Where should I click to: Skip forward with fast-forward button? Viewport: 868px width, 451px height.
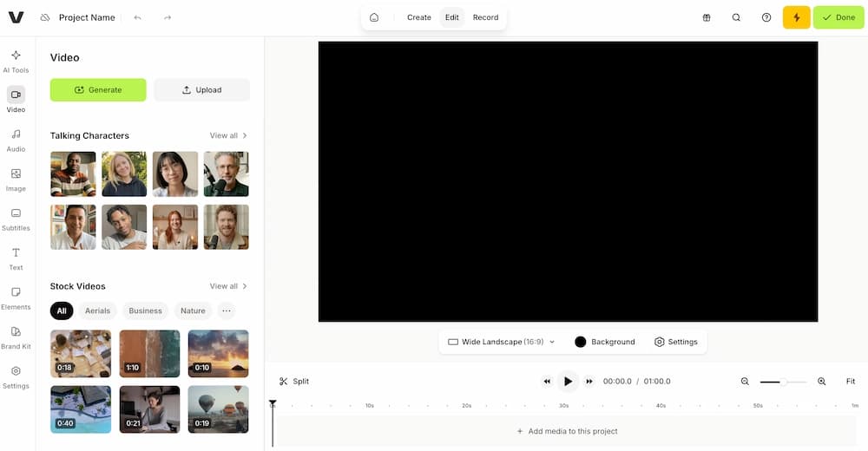click(x=589, y=382)
